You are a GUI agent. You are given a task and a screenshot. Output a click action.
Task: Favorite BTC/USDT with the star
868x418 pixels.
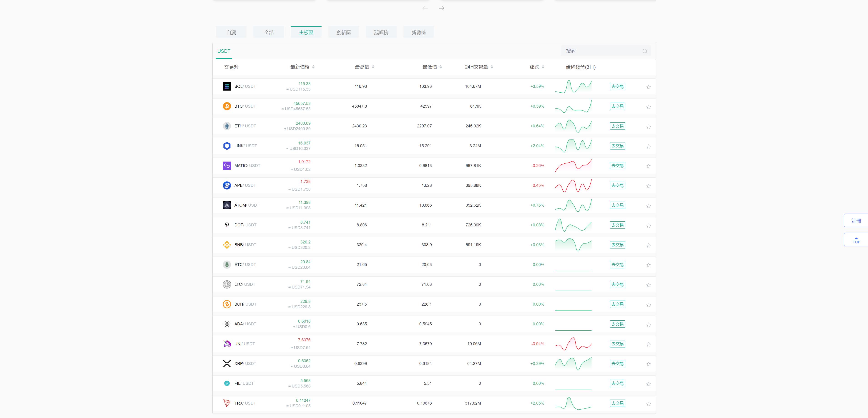pos(648,107)
